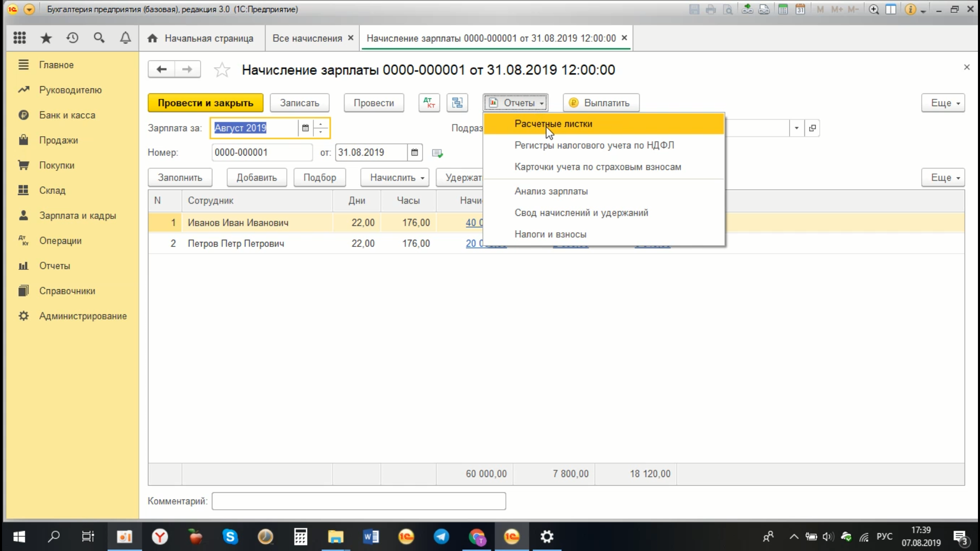Switch to Все начисления tab

tap(307, 38)
